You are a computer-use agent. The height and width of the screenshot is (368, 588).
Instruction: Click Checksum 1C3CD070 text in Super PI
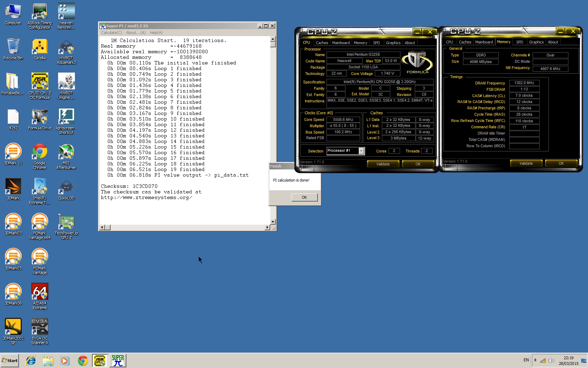129,186
